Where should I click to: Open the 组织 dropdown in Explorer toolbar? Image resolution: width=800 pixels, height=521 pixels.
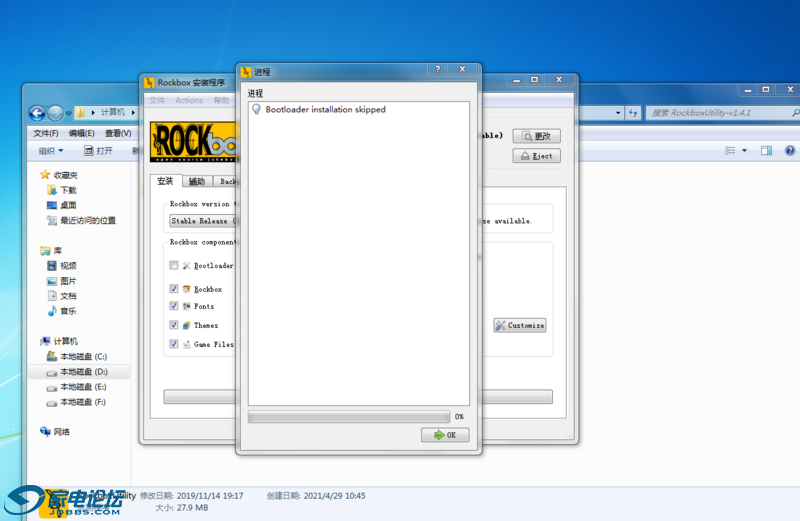coord(51,151)
